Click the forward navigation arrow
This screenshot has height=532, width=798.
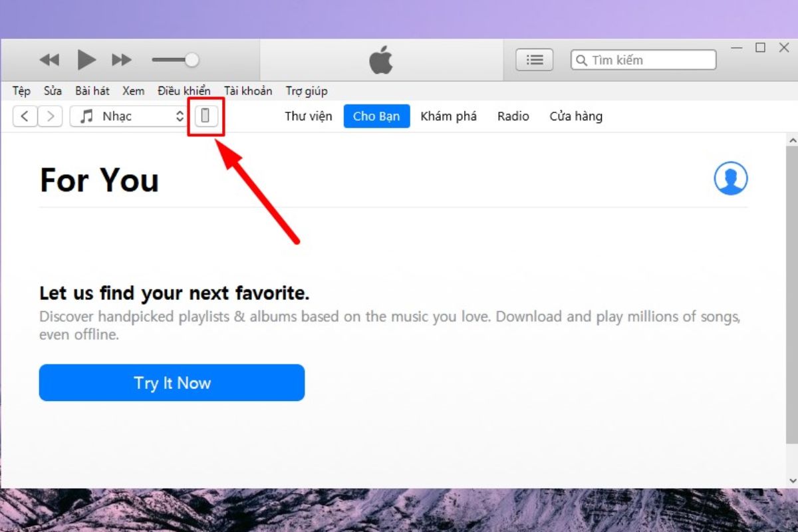51,116
